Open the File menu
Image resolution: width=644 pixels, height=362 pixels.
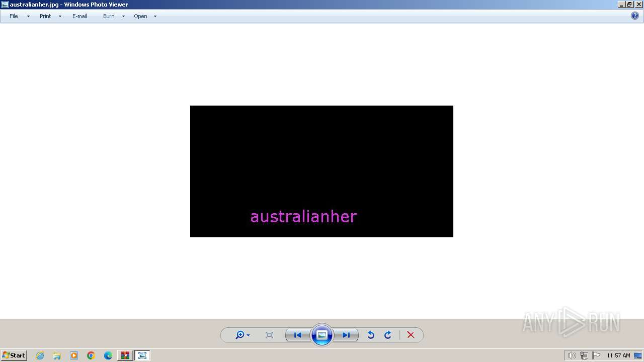pos(14,16)
